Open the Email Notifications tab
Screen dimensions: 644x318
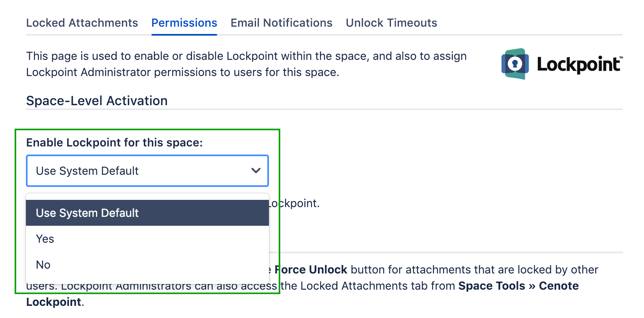(x=281, y=23)
